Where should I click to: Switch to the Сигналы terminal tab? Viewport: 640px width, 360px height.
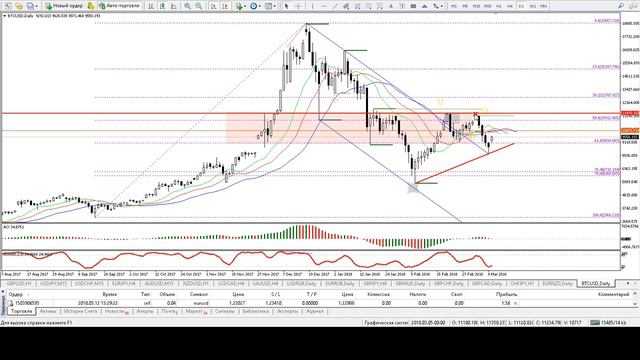point(224,311)
